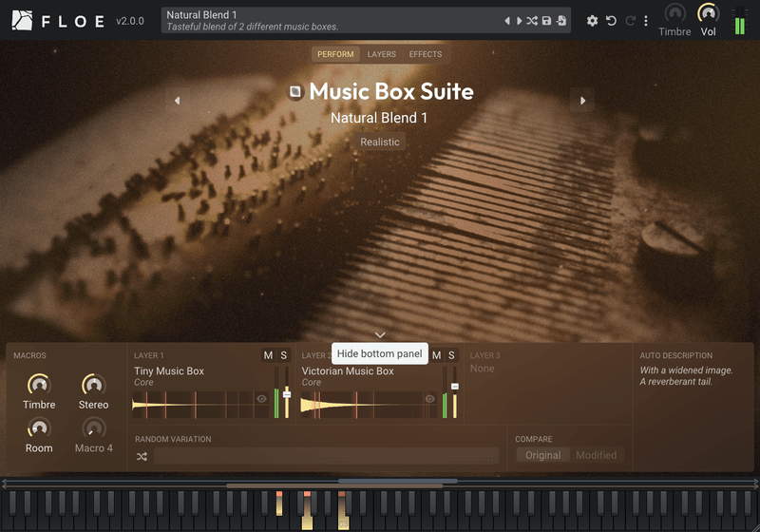Click the Layer 1 volume fader
The width and height of the screenshot is (760, 532).
tap(287, 392)
